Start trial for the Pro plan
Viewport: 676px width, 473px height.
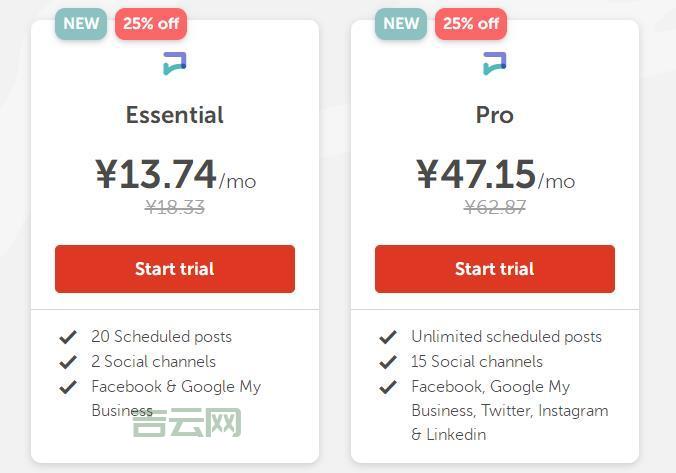coord(495,269)
